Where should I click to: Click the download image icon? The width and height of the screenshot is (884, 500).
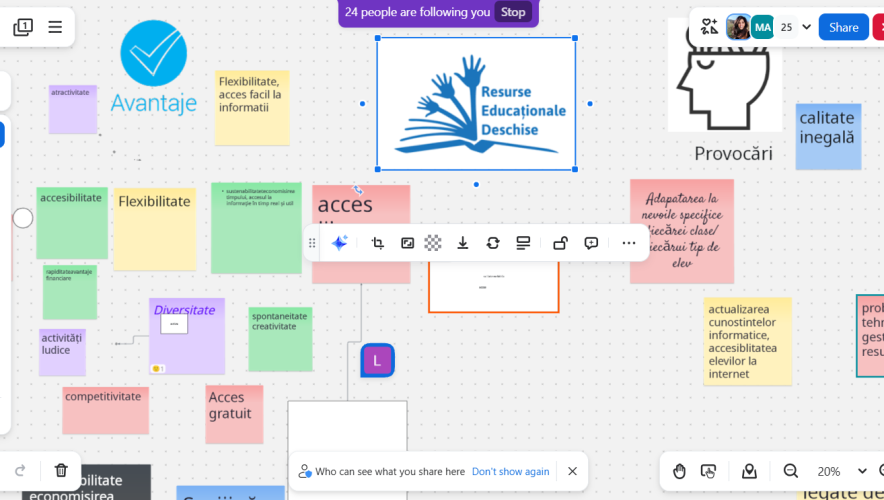point(462,243)
